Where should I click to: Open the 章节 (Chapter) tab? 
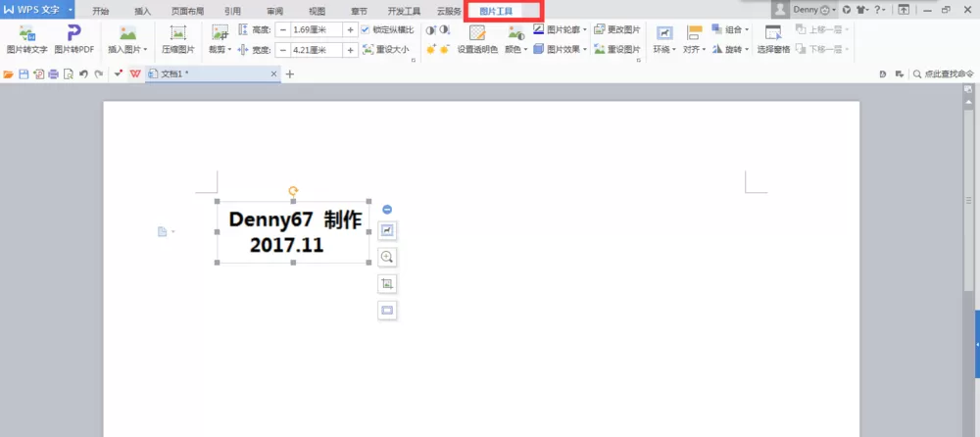[359, 11]
